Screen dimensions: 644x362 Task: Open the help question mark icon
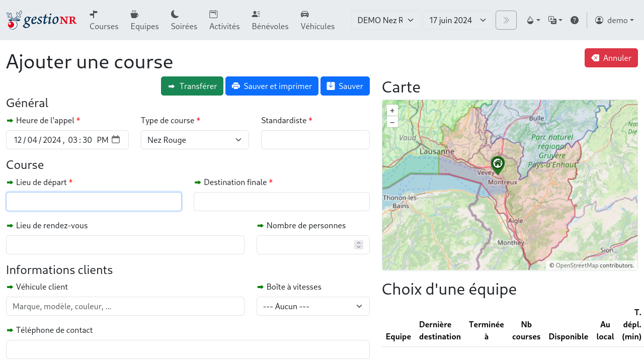[575, 20]
